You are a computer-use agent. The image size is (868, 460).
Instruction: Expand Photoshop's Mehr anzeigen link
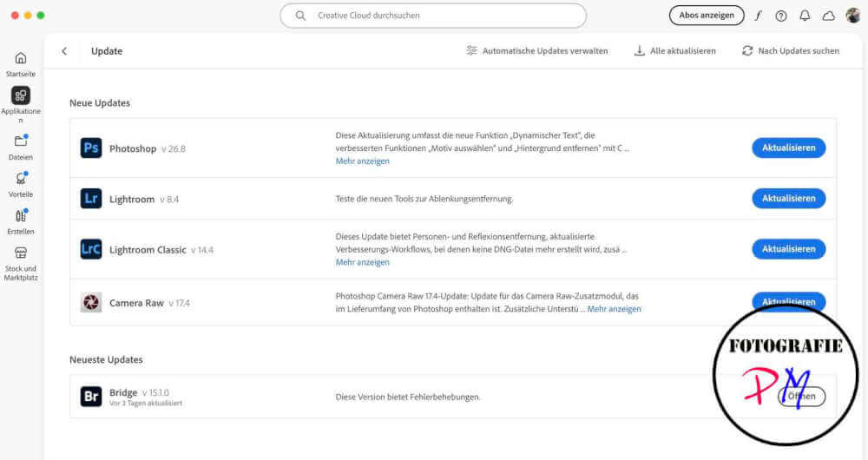pyautogui.click(x=363, y=161)
